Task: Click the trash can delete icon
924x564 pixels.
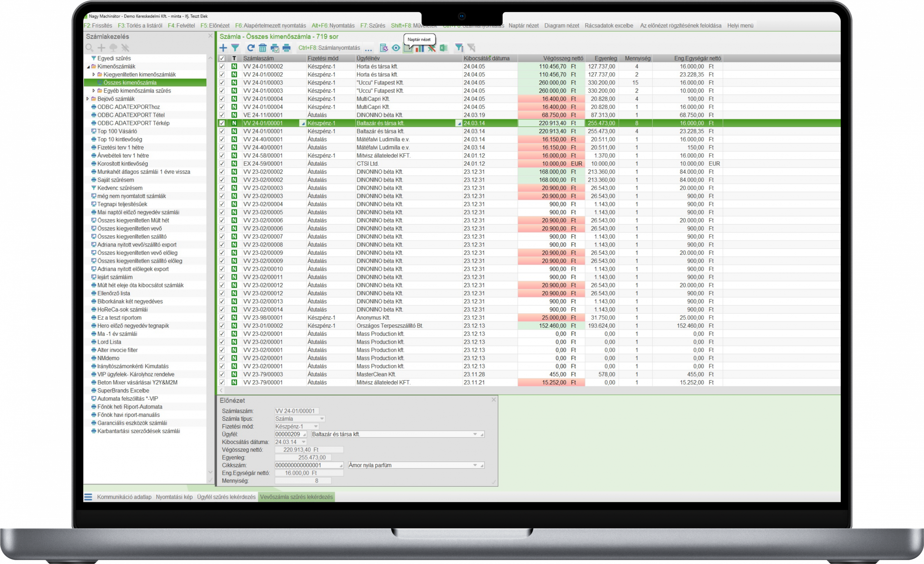Action: tap(262, 48)
